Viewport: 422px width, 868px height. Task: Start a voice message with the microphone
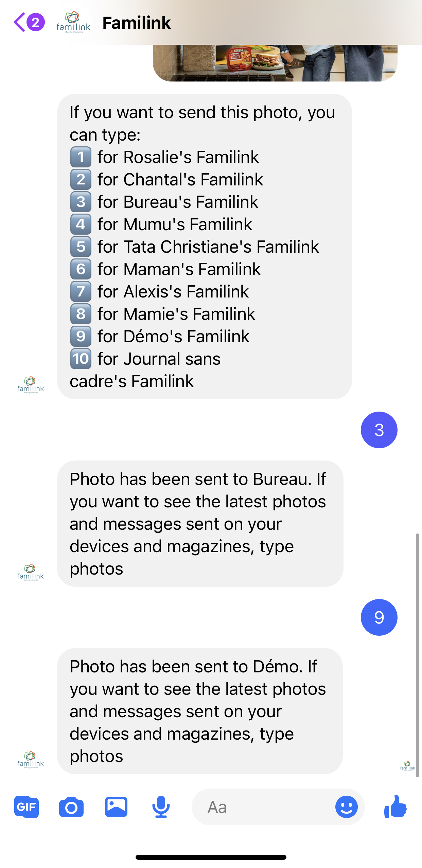[x=161, y=807]
